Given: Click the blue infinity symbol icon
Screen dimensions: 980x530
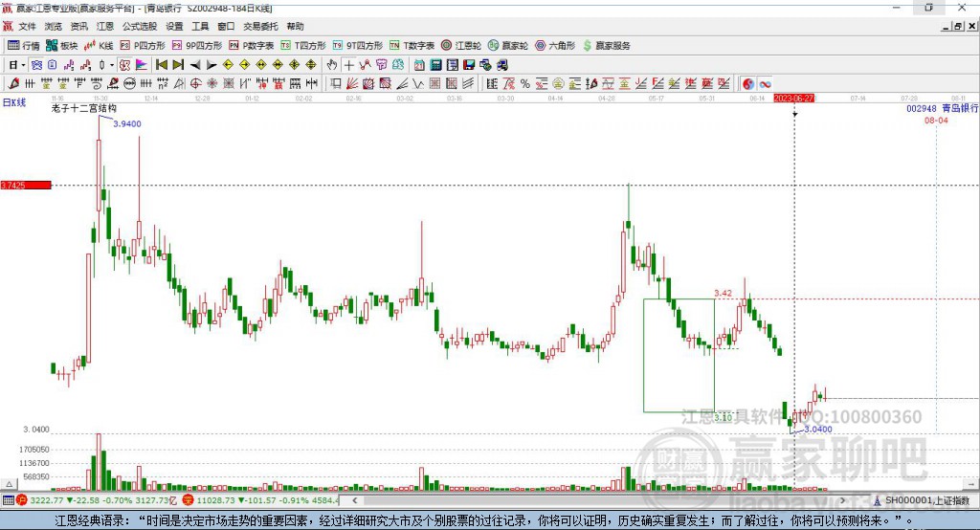Looking at the screenshot, I should point(765,84).
